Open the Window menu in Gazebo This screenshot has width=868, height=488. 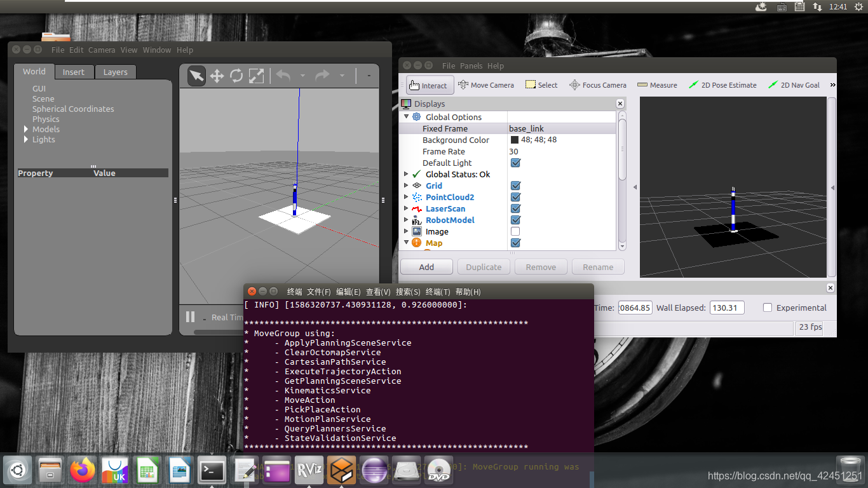157,50
